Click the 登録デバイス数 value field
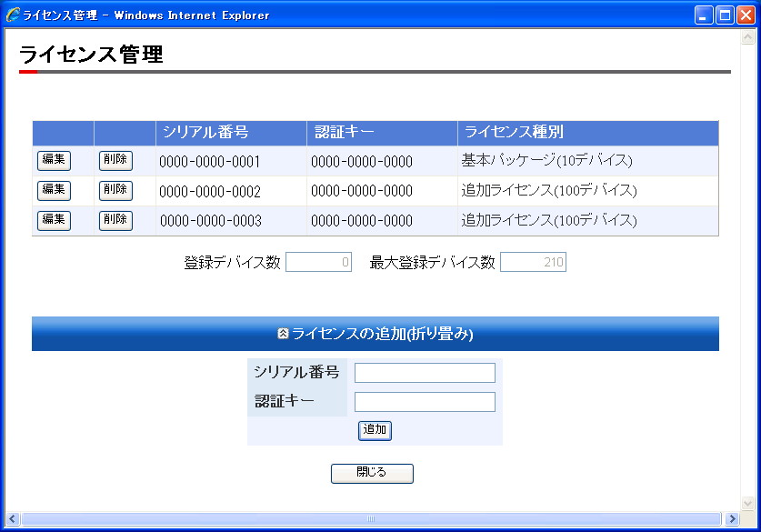Image resolution: width=761 pixels, height=532 pixels. click(318, 262)
